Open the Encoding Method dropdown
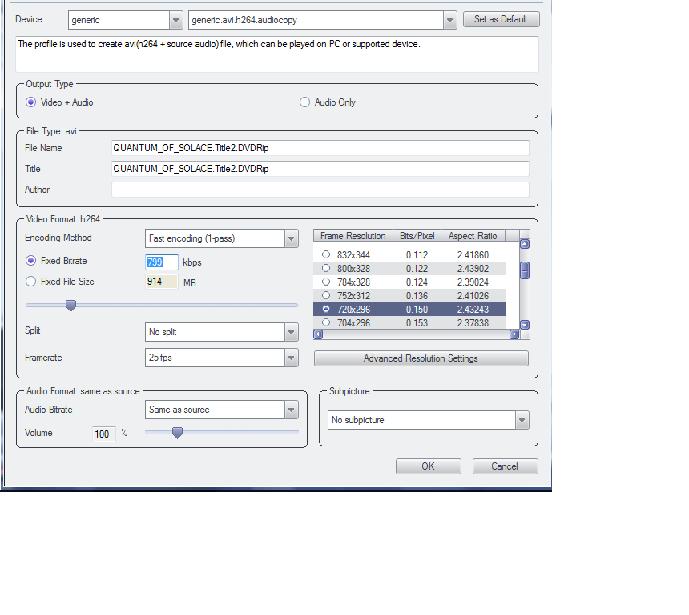This screenshot has width=689, height=615. [x=291, y=239]
